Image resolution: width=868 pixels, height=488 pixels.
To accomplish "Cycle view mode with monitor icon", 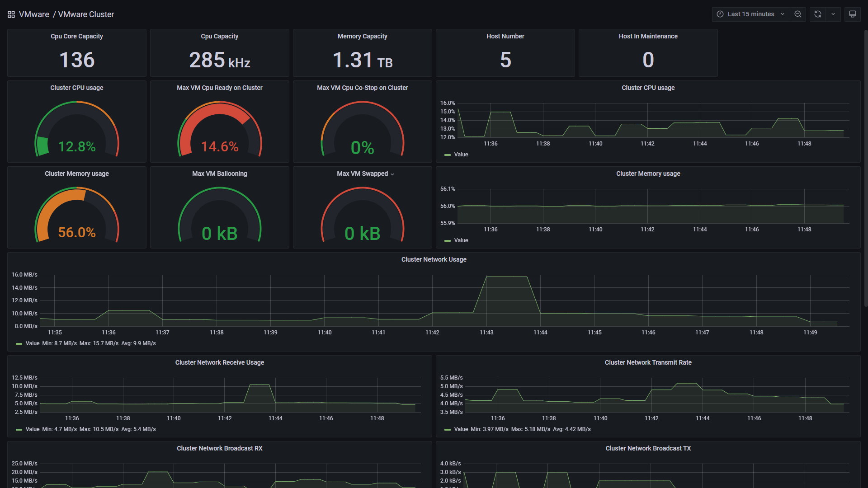I will 853,14.
